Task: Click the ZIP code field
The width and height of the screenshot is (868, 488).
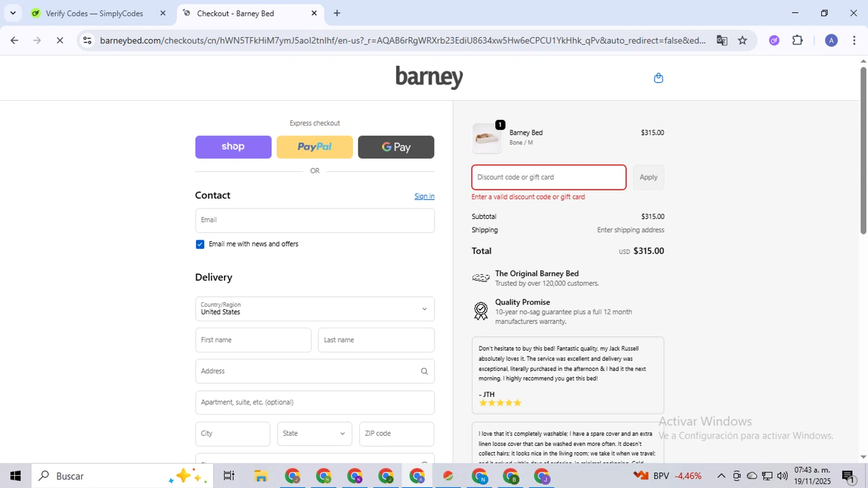Action: 396,434
